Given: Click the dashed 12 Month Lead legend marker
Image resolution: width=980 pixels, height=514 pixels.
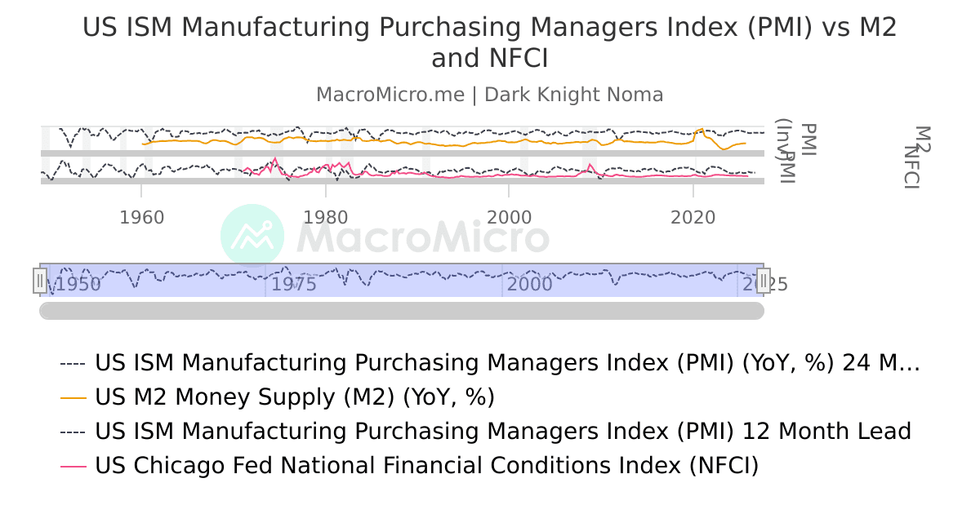Looking at the screenshot, I should pos(72,431).
